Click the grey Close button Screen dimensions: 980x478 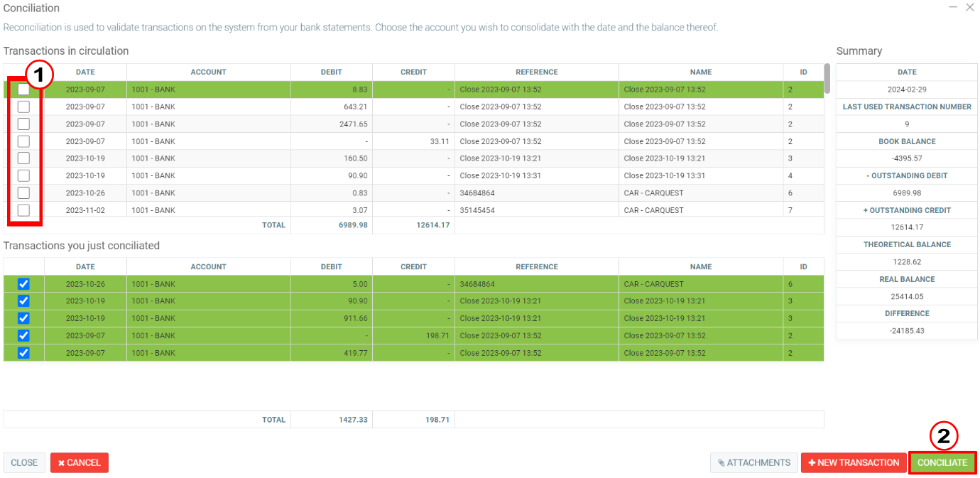tap(24, 462)
